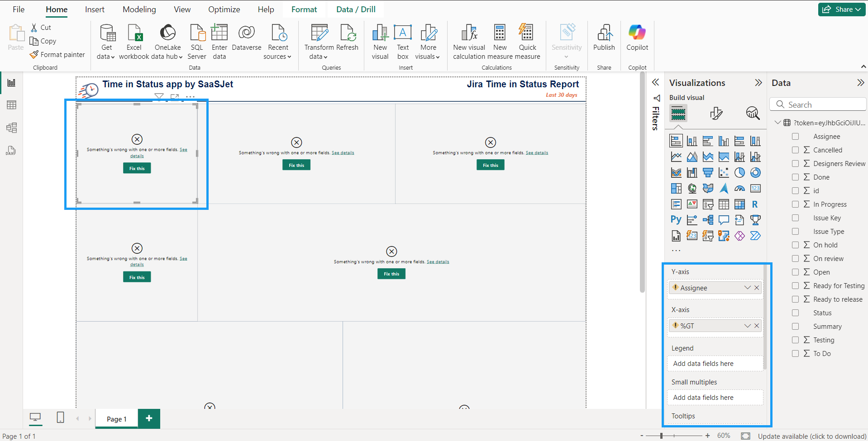Switch to the Format tab
Viewport: 868px width, 441px height.
pyautogui.click(x=304, y=9)
